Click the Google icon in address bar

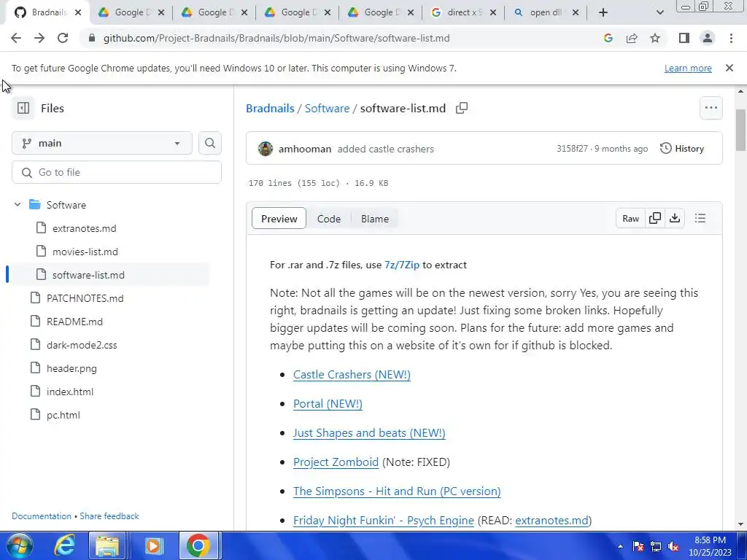[608, 38]
